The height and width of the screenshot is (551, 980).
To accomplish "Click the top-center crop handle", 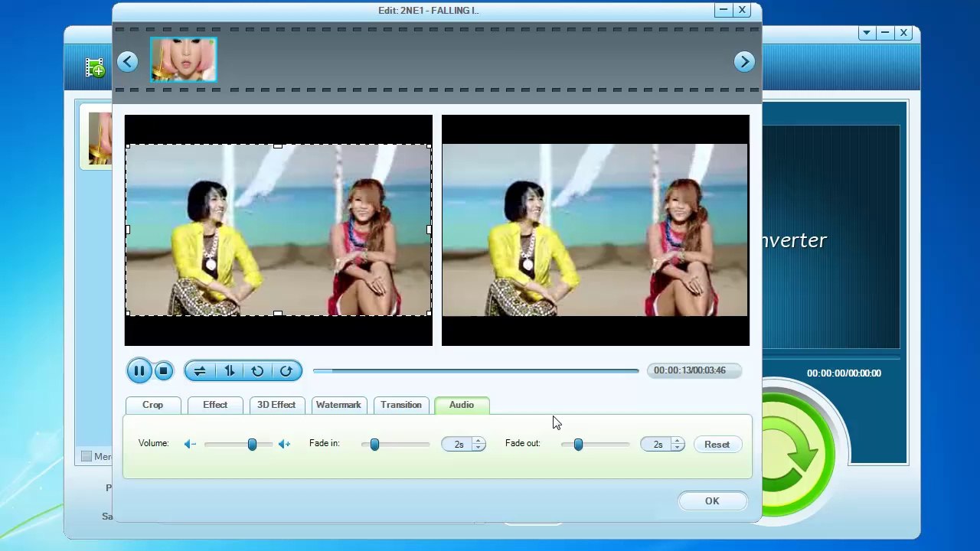I will [x=278, y=145].
